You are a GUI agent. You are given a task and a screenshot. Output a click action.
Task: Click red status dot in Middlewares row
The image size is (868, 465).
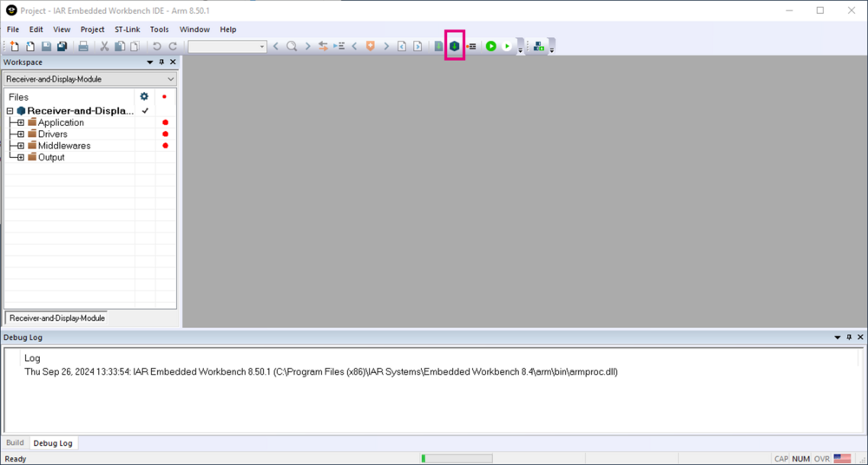(165, 146)
